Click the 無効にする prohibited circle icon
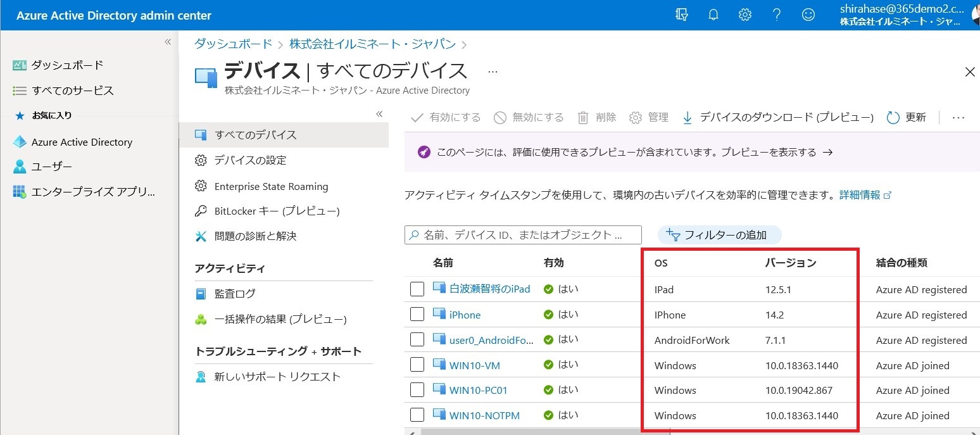Image resolution: width=980 pixels, height=435 pixels. coord(500,117)
